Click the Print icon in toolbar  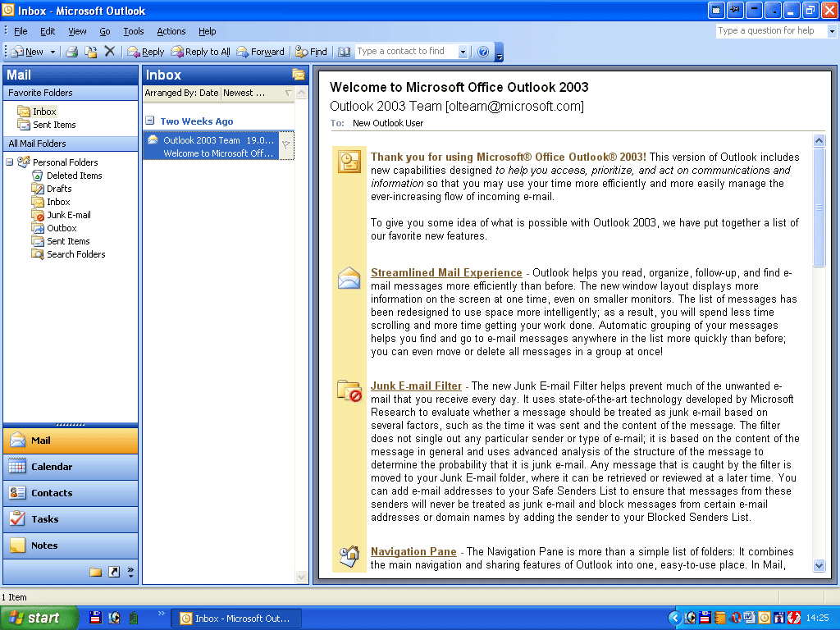(x=72, y=52)
